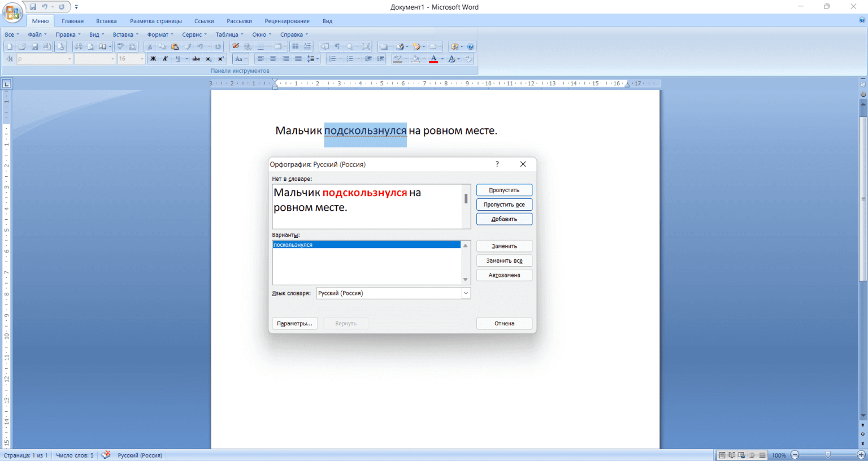Open the Таблица menu

point(229,34)
